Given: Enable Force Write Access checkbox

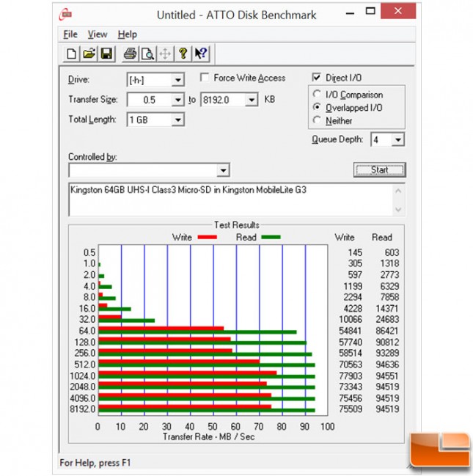Looking at the screenshot, I should coord(205,78).
